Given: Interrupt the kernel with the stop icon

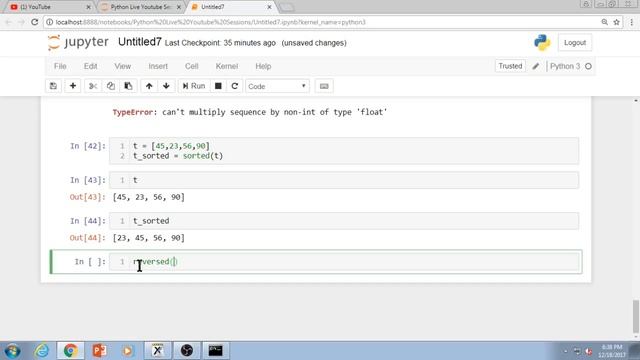Looking at the screenshot, I should coord(218,86).
